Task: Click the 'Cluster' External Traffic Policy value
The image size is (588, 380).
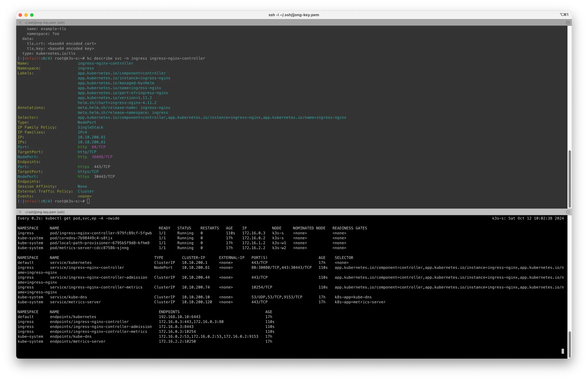Action: [x=86, y=191]
